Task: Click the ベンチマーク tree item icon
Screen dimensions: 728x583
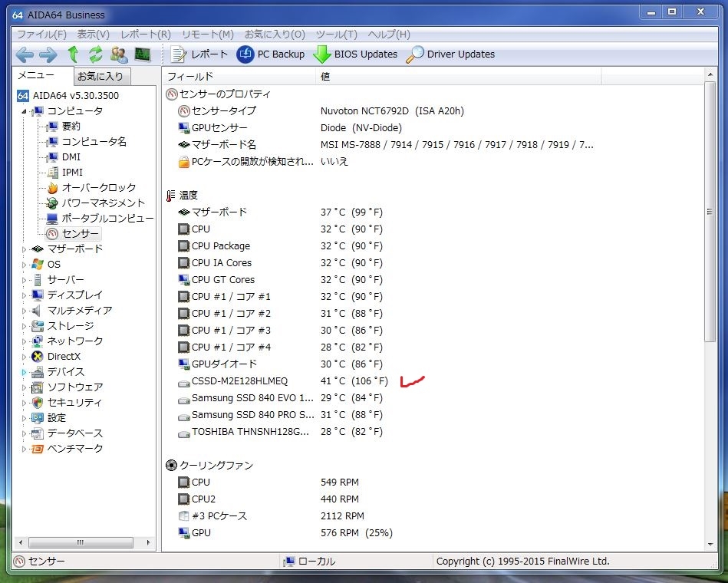Action: 37,449
